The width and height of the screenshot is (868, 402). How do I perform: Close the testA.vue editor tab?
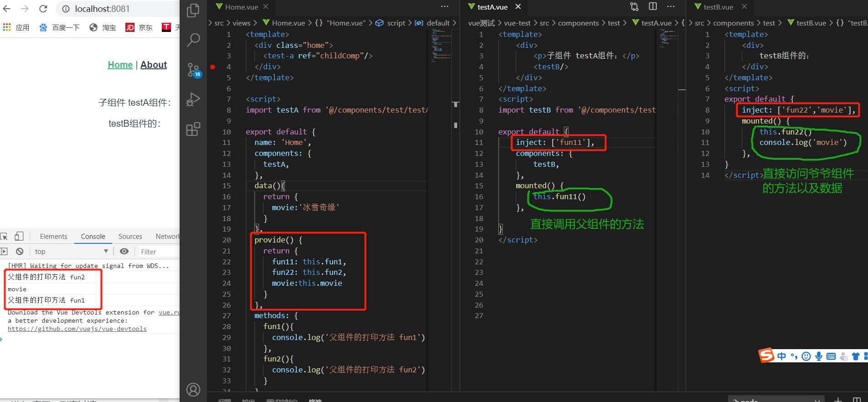(x=518, y=7)
